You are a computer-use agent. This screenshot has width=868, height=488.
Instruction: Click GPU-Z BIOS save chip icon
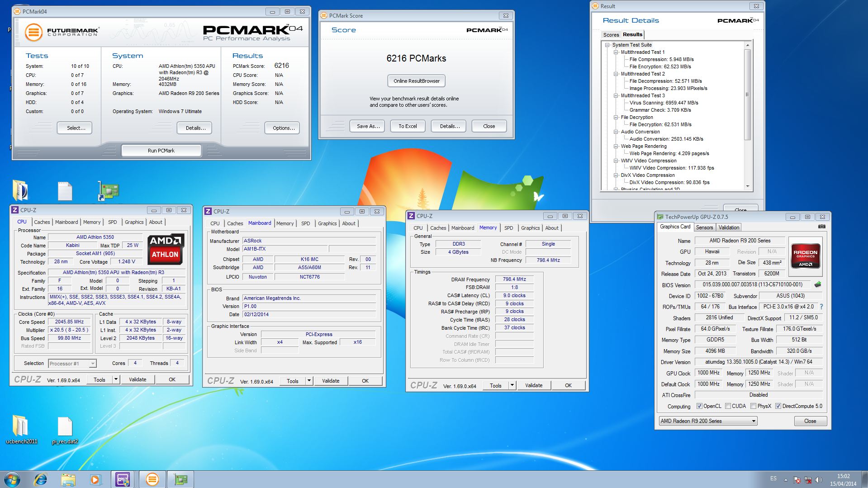click(x=818, y=284)
